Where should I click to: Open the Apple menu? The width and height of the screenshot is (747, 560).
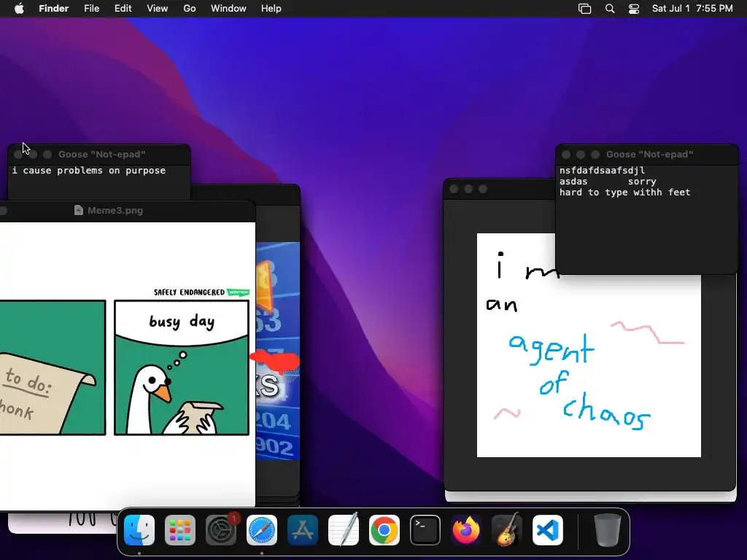(19, 9)
